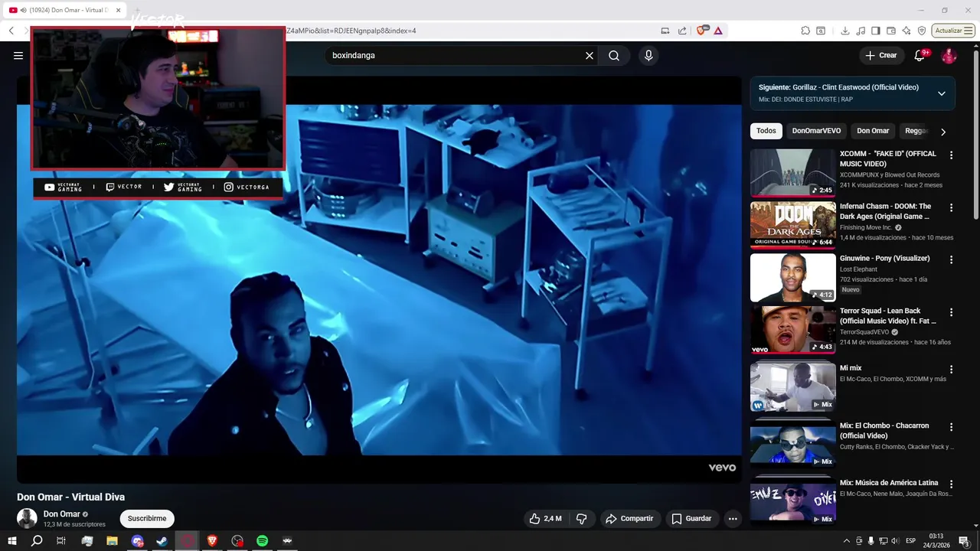Open Mix El Chombo Chacarron title
The height and width of the screenshot is (551, 980).
[884, 431]
